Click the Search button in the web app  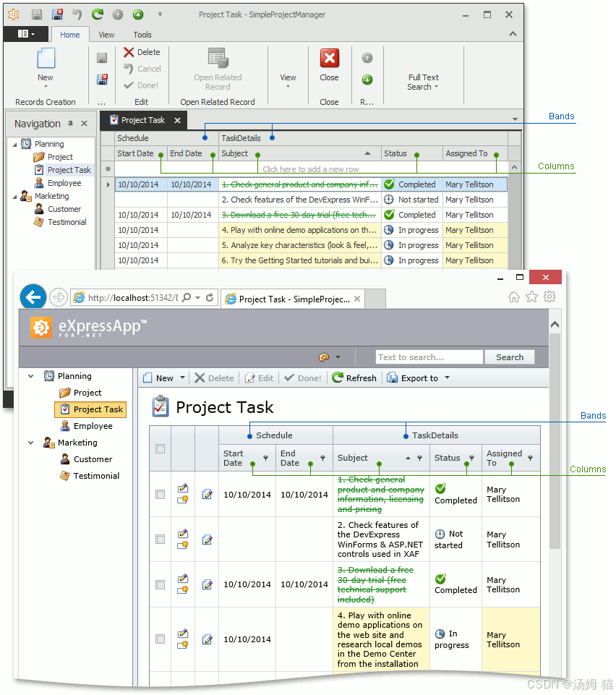510,357
